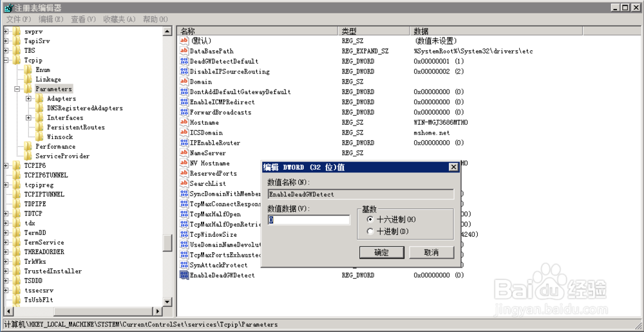Expand the TermService tree node
The height and width of the screenshot is (332, 644).
tap(6, 242)
